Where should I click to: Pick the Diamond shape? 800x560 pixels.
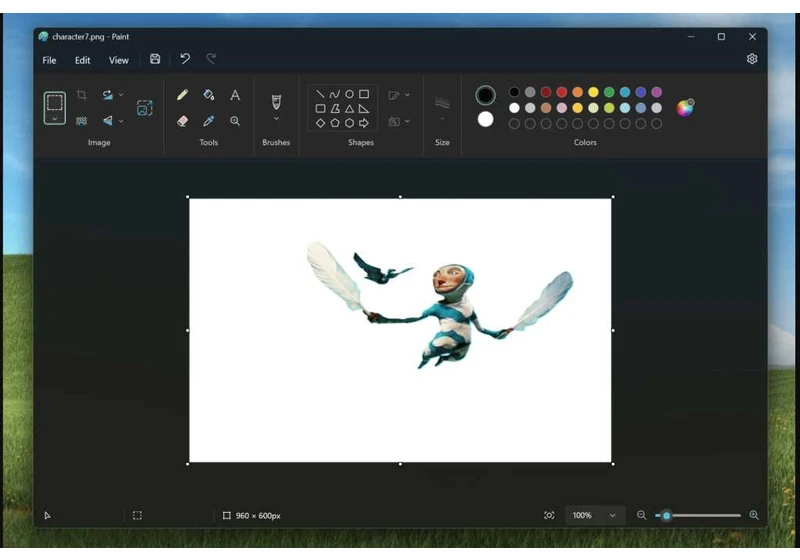320,122
